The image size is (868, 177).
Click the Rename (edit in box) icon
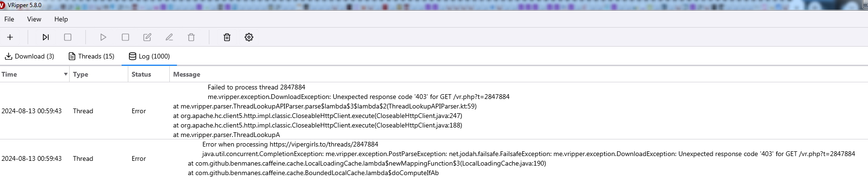(147, 37)
